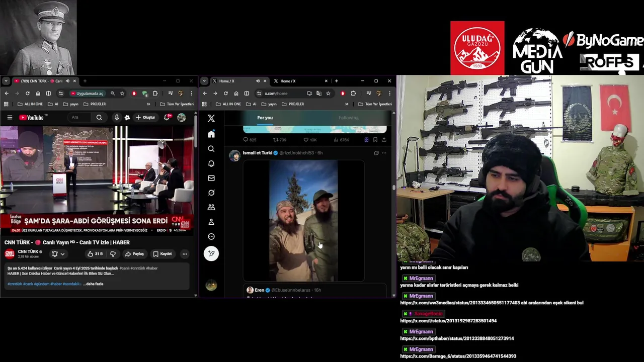Like the post with 10K likes

310,140
